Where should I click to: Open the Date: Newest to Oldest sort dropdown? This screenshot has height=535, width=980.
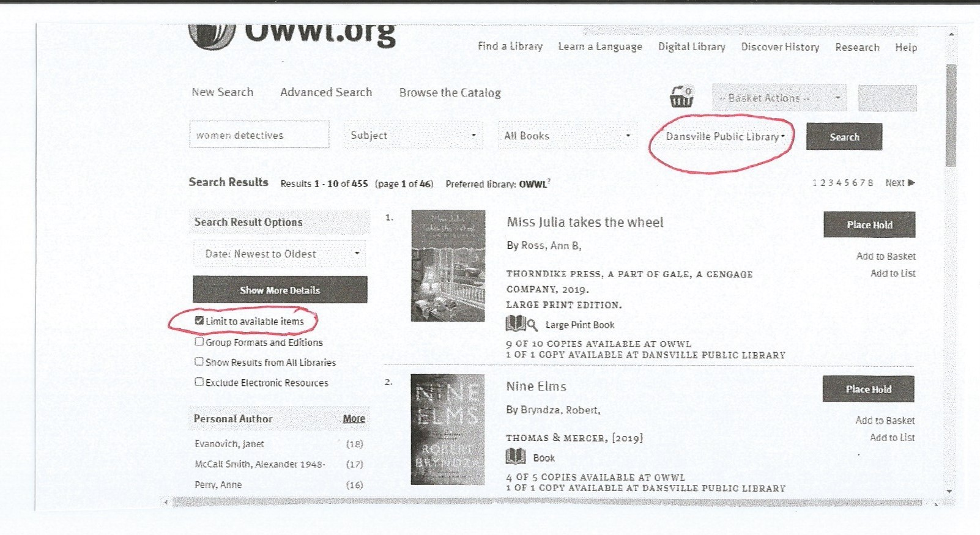(280, 254)
